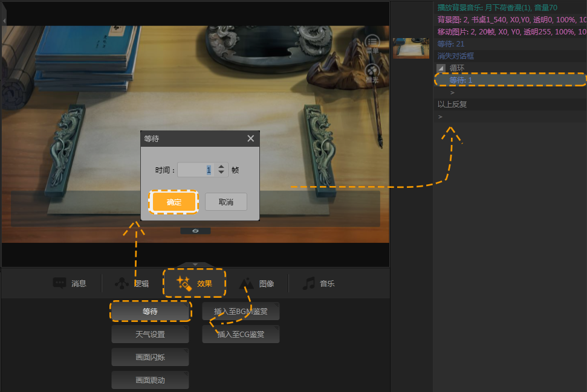
Task: Switch to the 逻辑 (Logic) tab
Action: 132,283
